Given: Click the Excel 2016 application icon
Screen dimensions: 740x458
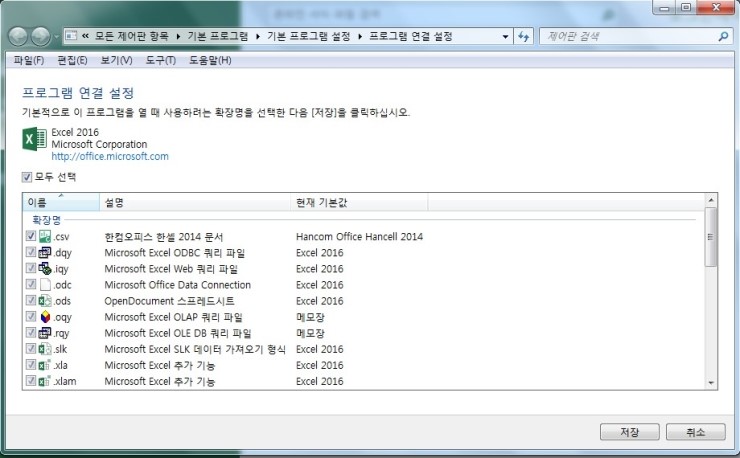Looking at the screenshot, I should [34, 139].
